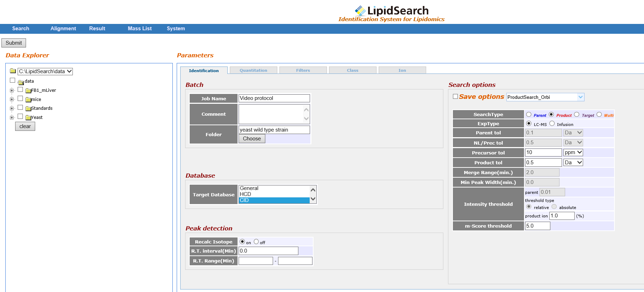This screenshot has width=644, height=292.
Task: Click the folder icon beside the path dropdown
Action: (13, 71)
